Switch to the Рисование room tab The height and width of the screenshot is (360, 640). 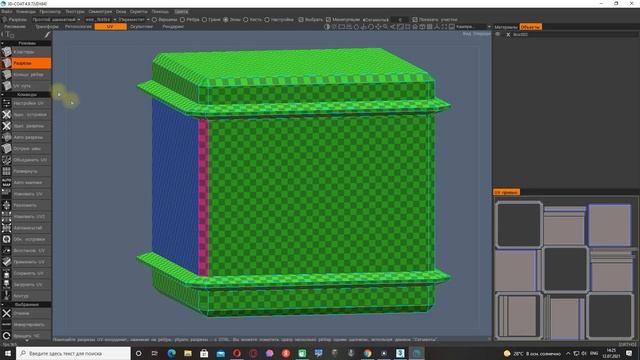click(15, 27)
